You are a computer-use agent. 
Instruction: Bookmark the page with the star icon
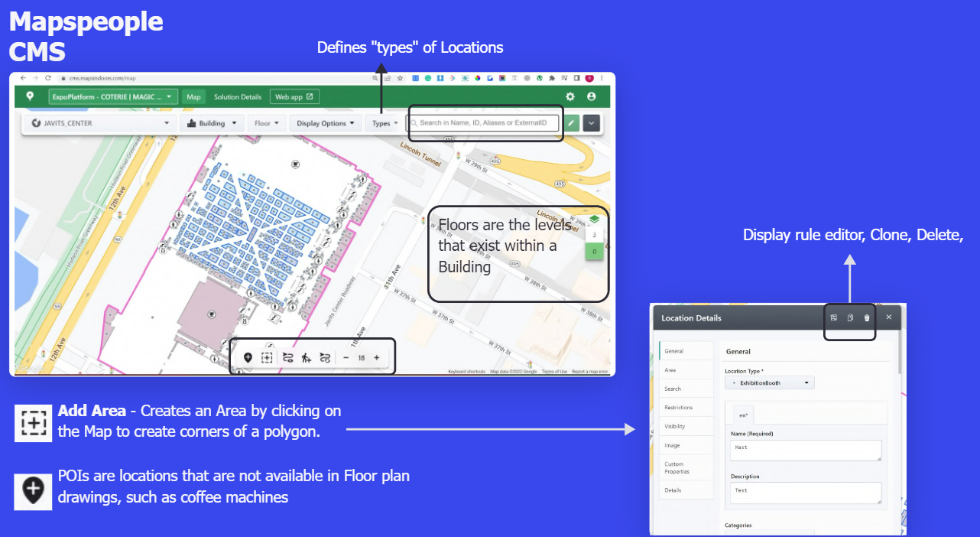[x=401, y=77]
